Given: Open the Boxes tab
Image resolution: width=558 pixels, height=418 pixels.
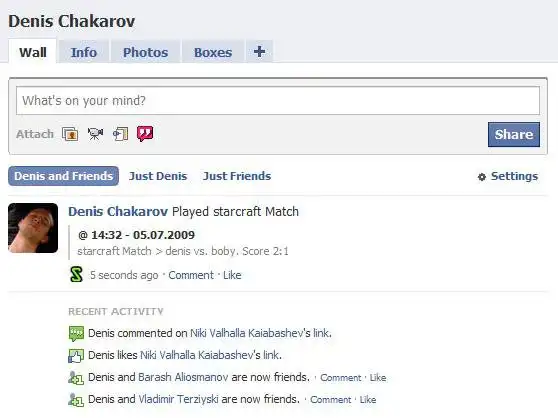Looking at the screenshot, I should tap(213, 52).
